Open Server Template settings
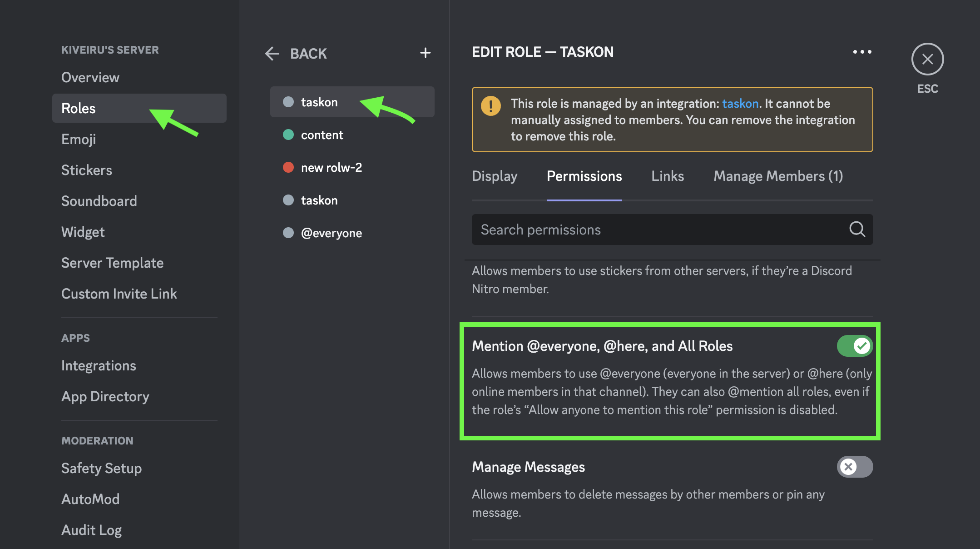The height and width of the screenshot is (549, 980). 139,263
